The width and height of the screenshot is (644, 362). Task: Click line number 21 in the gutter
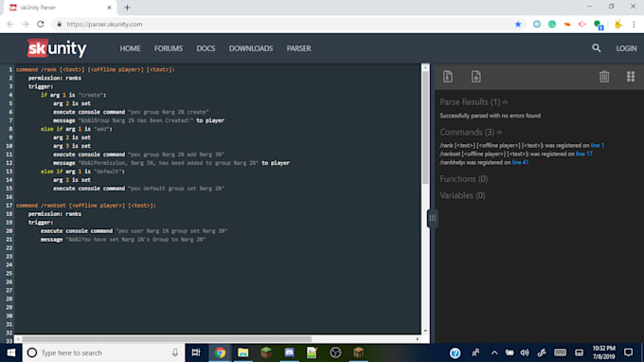(9, 239)
